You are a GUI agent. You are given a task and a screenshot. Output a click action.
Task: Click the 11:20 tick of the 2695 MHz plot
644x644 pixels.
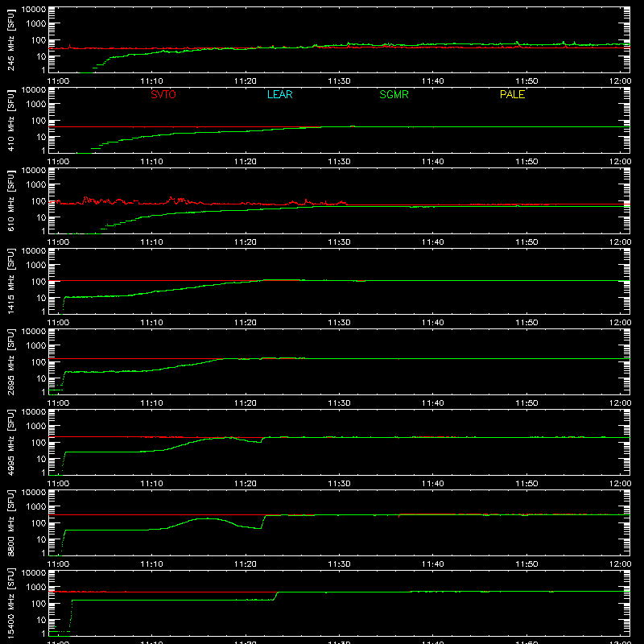[x=246, y=403]
